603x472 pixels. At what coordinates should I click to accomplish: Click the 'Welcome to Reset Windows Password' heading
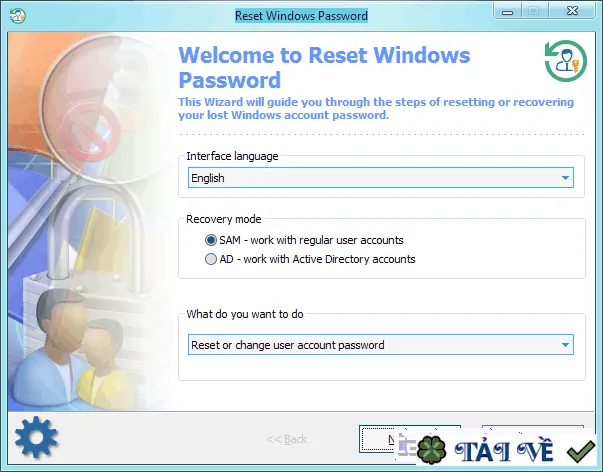coord(324,67)
